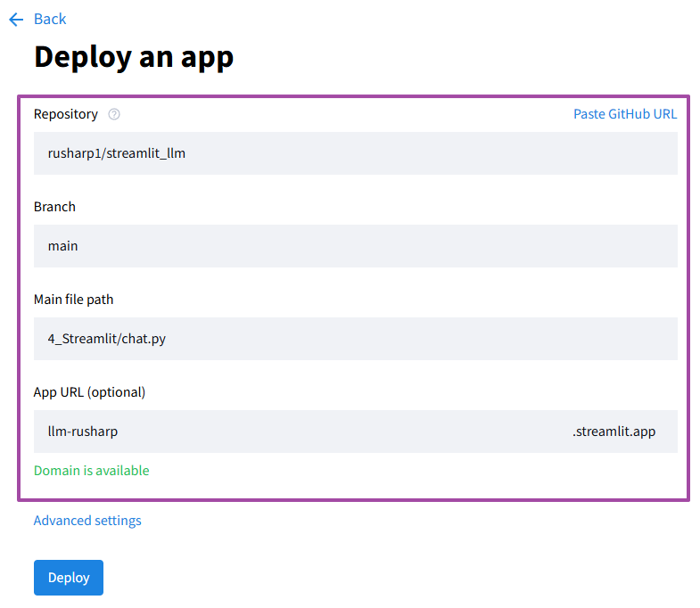Click the 'Branch' label
Screen dimensions: 700x608
point(54,207)
